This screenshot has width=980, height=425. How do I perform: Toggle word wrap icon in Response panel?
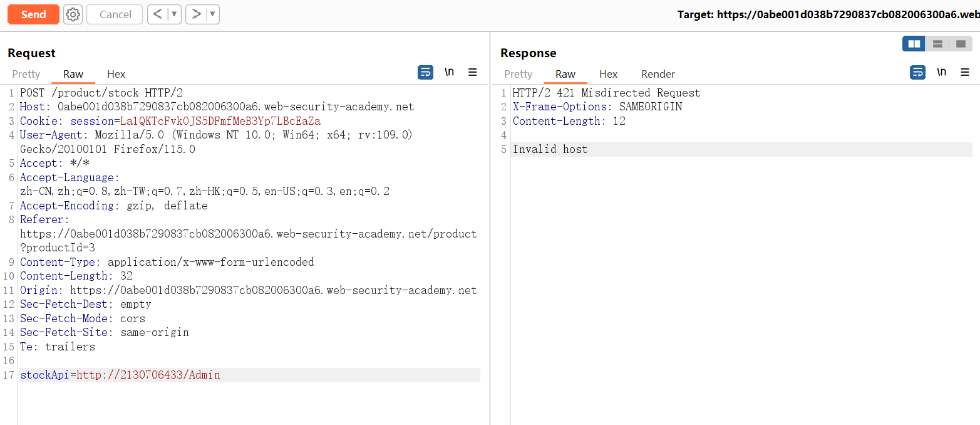coord(917,72)
